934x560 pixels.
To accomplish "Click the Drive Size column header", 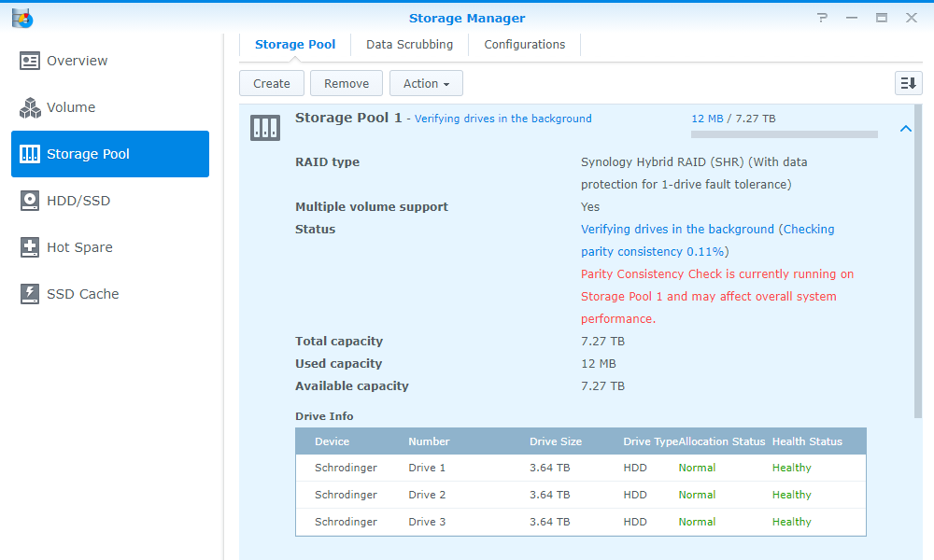I will [x=556, y=441].
